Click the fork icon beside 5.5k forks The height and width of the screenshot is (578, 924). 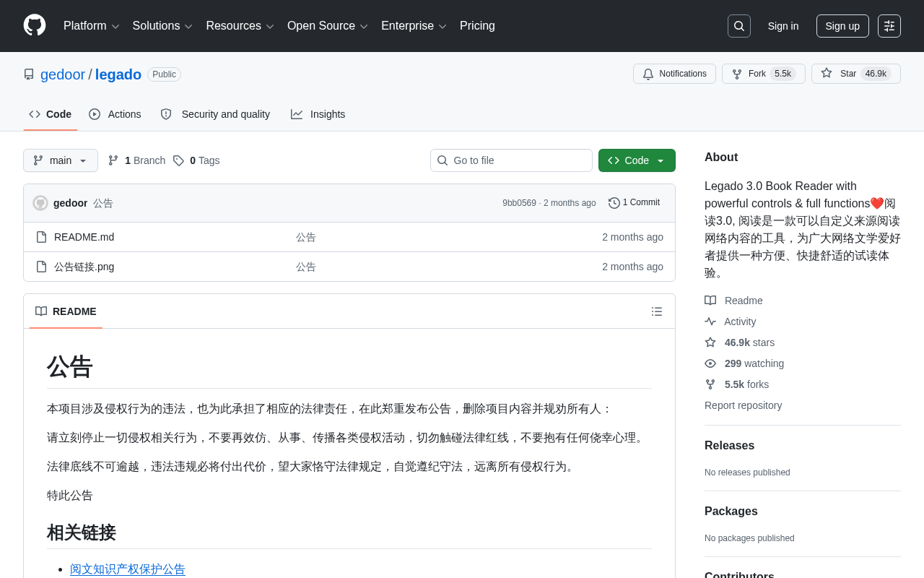click(x=710, y=384)
